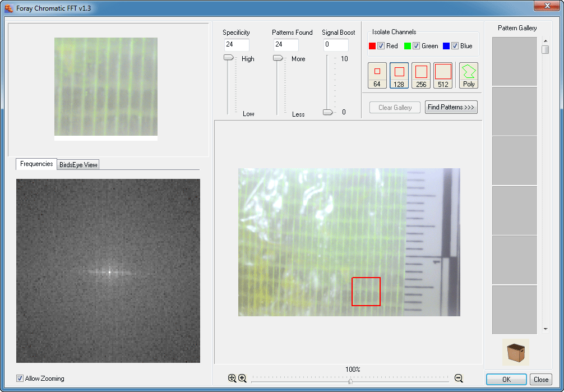
Task: Open the Frequencies tab
Action: (x=36, y=164)
